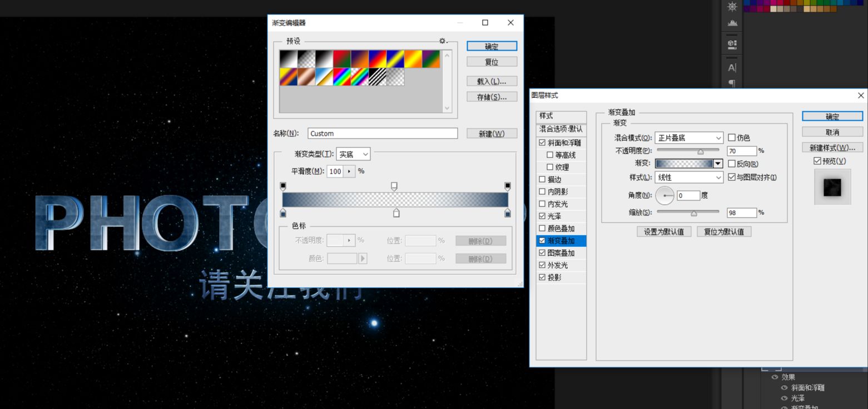This screenshot has height=409, width=868.
Task: Click OK (确定) in Gradient Editor
Action: [x=492, y=47]
